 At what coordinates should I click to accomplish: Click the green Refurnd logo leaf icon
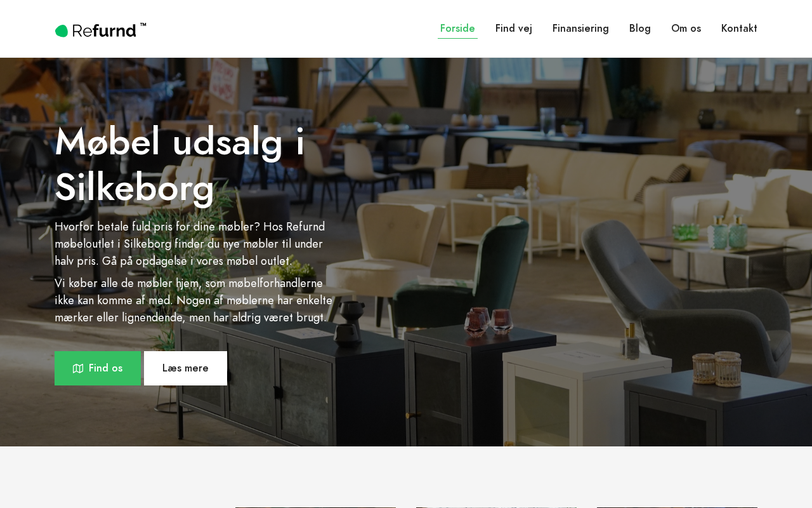tap(62, 30)
